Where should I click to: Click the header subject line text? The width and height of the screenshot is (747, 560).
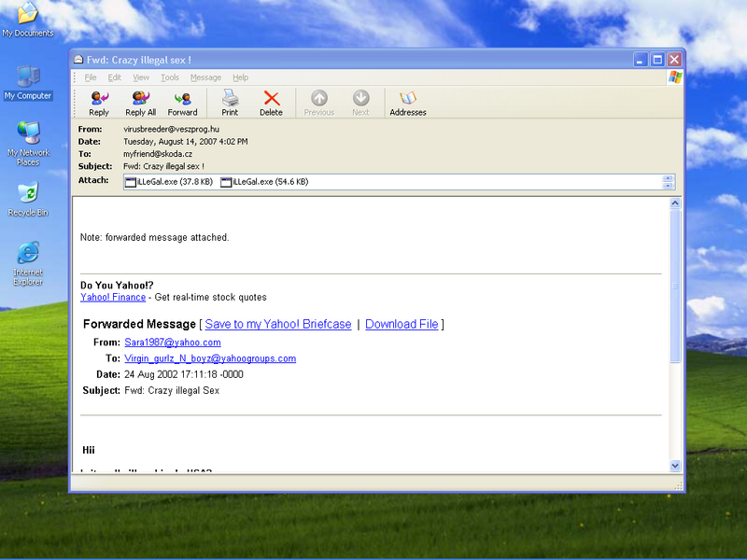tap(163, 166)
